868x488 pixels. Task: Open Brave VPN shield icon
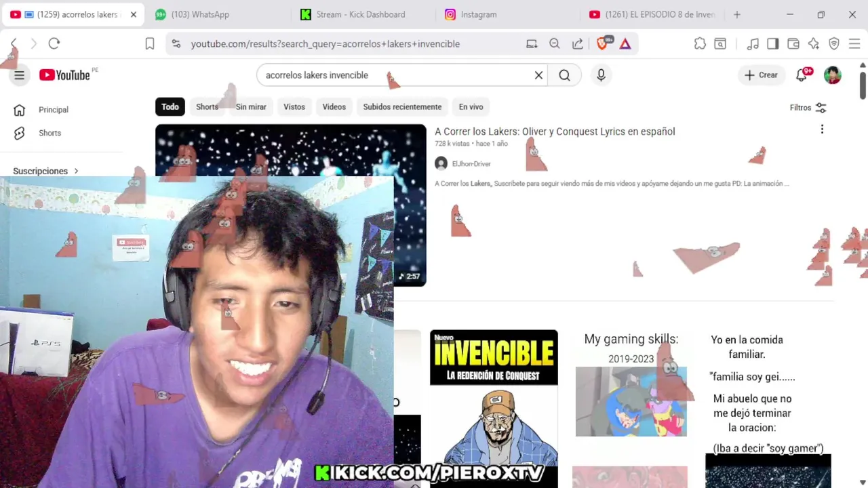(834, 44)
